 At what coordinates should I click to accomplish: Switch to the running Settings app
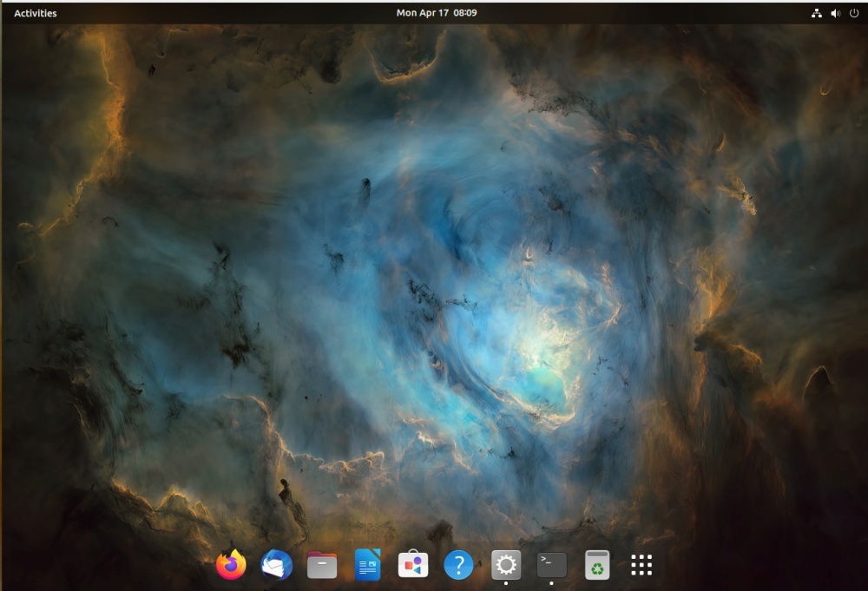[x=506, y=565]
